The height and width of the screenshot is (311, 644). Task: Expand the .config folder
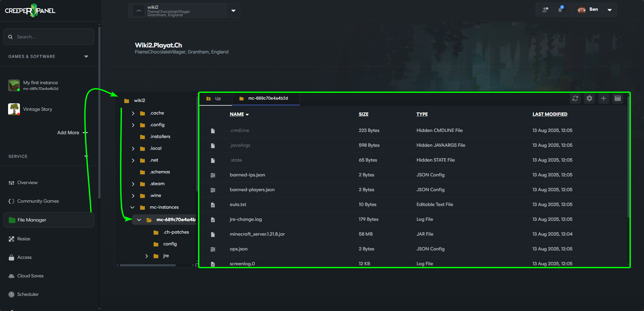(133, 125)
